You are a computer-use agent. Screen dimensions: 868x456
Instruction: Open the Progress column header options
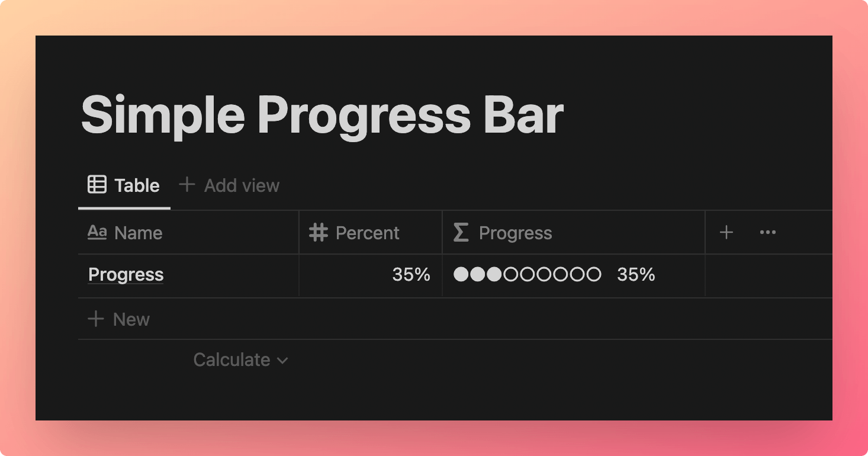[x=574, y=232]
